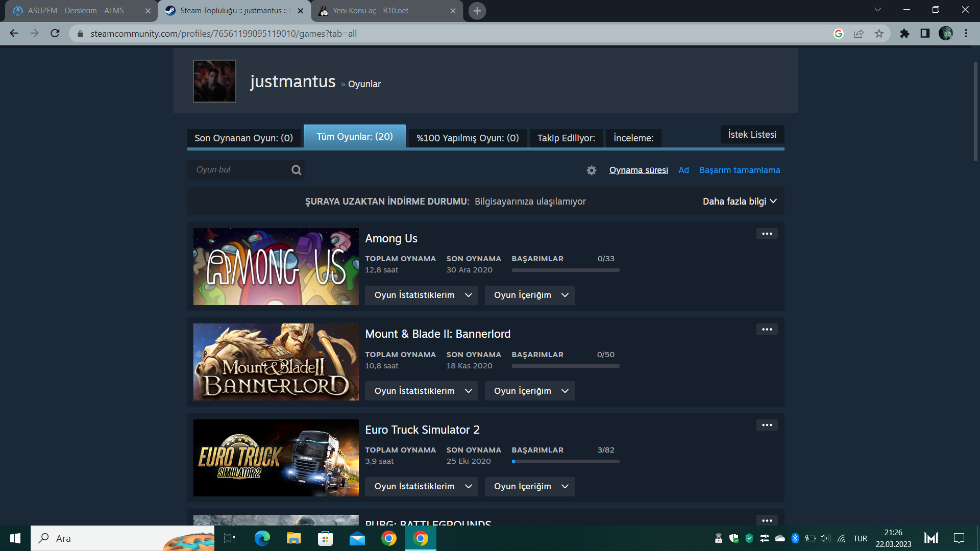Viewport: 980px width, 551px height.
Task: Open the İnceleme tab
Action: click(x=633, y=138)
